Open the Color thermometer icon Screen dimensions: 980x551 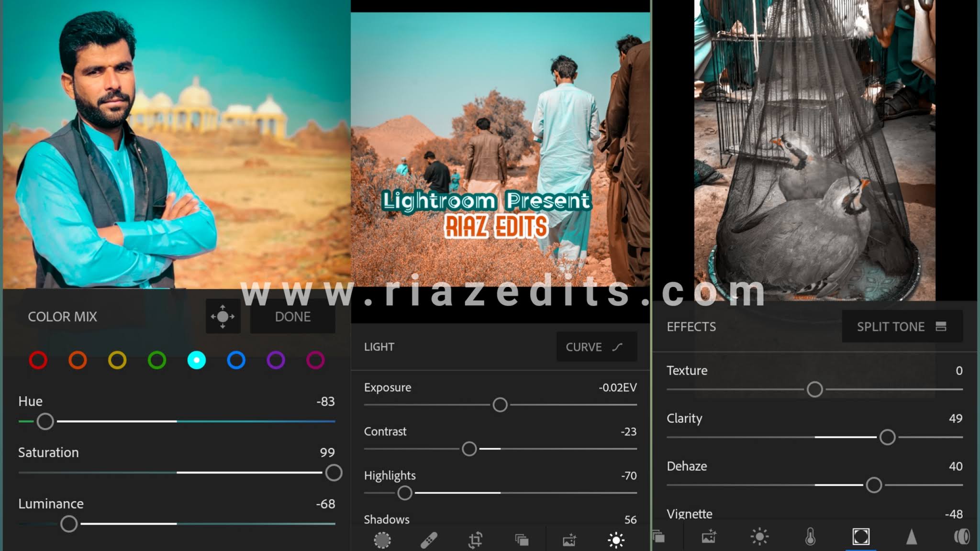[x=810, y=537]
